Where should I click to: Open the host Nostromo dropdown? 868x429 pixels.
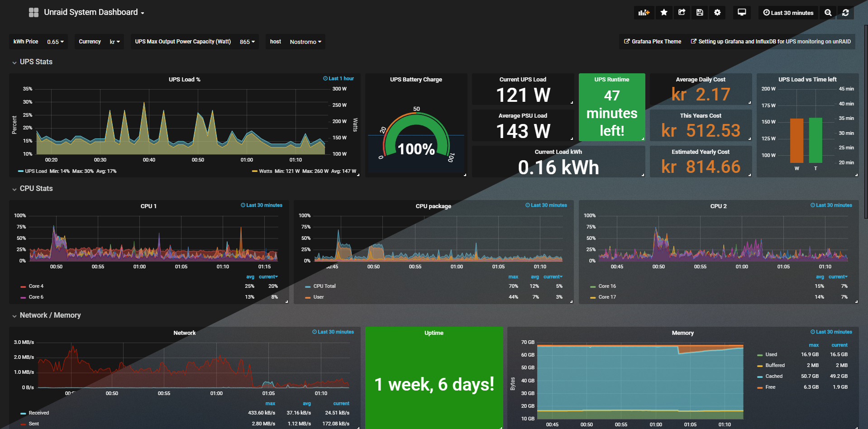pos(305,42)
